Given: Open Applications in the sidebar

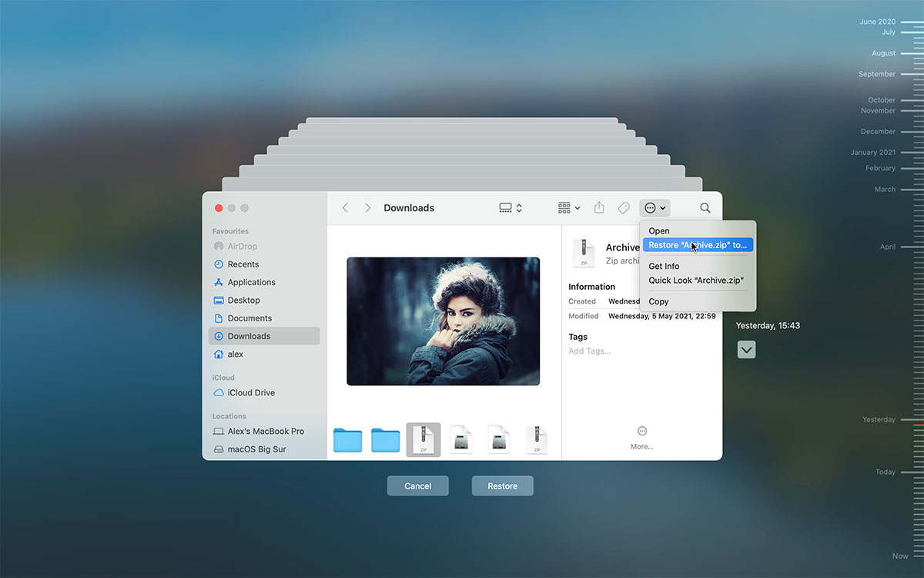Looking at the screenshot, I should (264, 282).
